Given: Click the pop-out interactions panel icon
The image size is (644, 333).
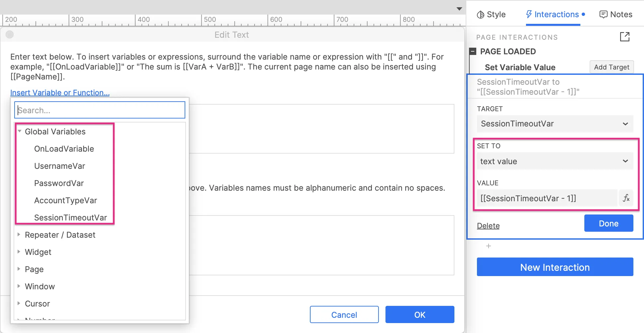Looking at the screenshot, I should point(624,37).
